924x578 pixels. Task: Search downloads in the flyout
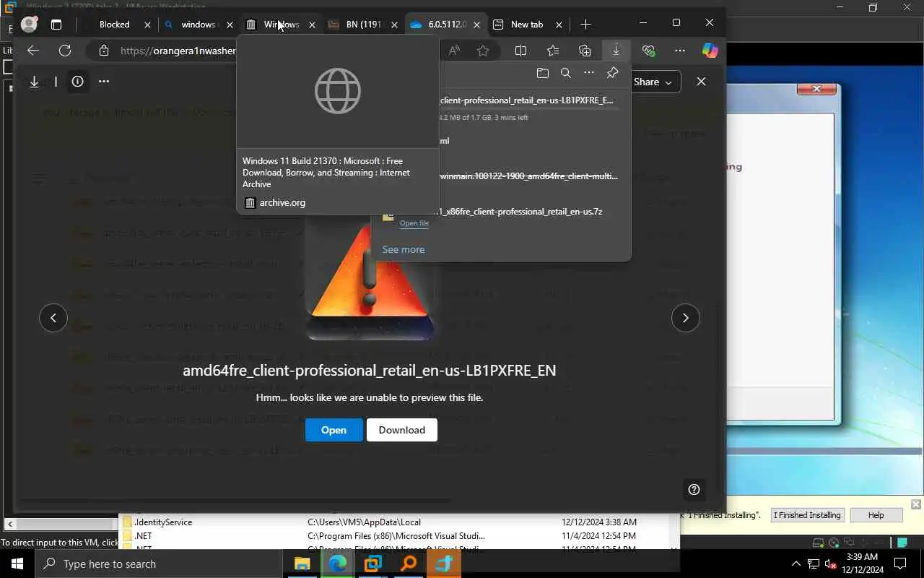pyautogui.click(x=566, y=73)
